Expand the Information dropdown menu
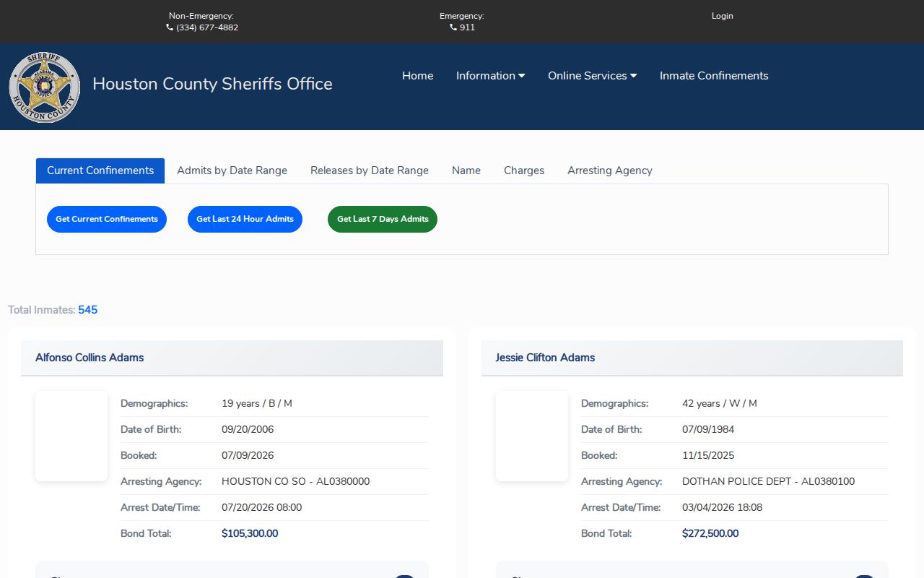The height and width of the screenshot is (578, 924). click(x=491, y=76)
